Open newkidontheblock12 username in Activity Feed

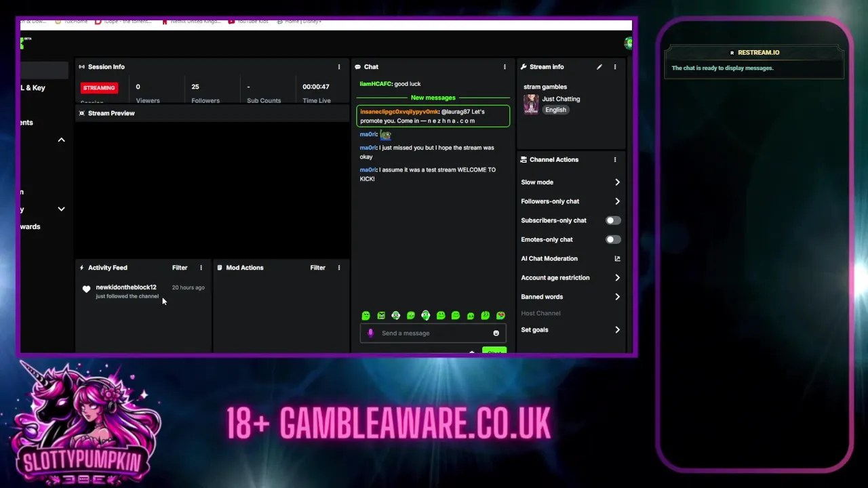point(126,287)
